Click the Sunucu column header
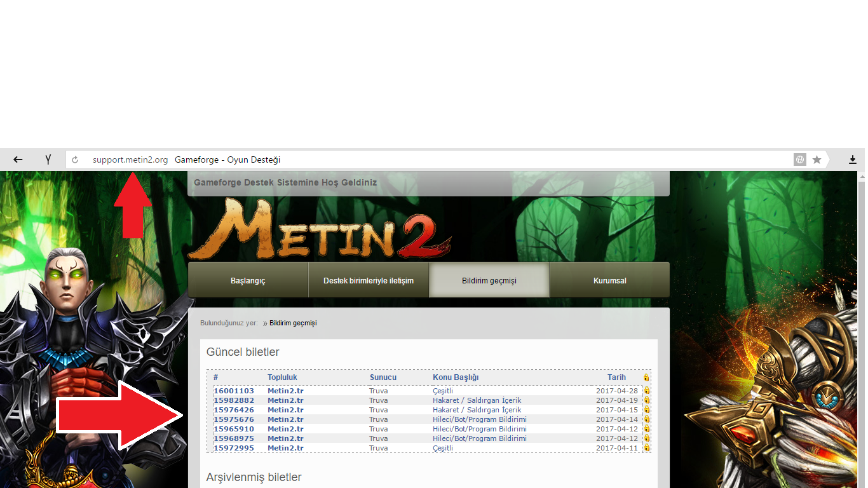The image size is (868, 488). pos(383,377)
